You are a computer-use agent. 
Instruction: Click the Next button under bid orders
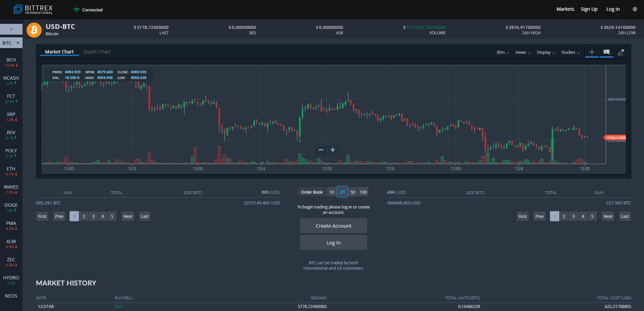click(x=128, y=216)
